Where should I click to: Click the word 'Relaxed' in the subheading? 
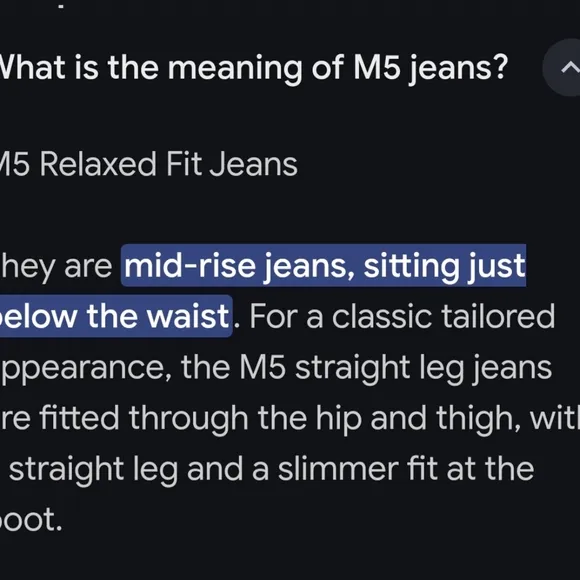(98, 164)
